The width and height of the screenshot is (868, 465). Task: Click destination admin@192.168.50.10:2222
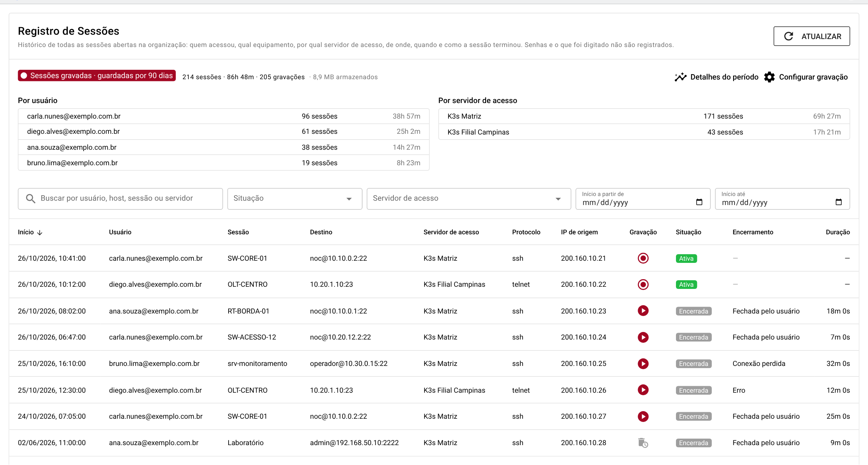tap(354, 443)
